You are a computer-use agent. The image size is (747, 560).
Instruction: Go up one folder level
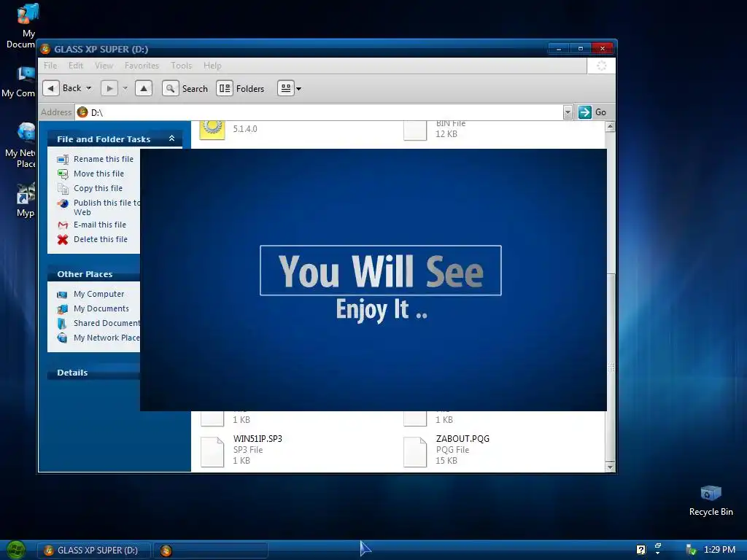tap(144, 88)
